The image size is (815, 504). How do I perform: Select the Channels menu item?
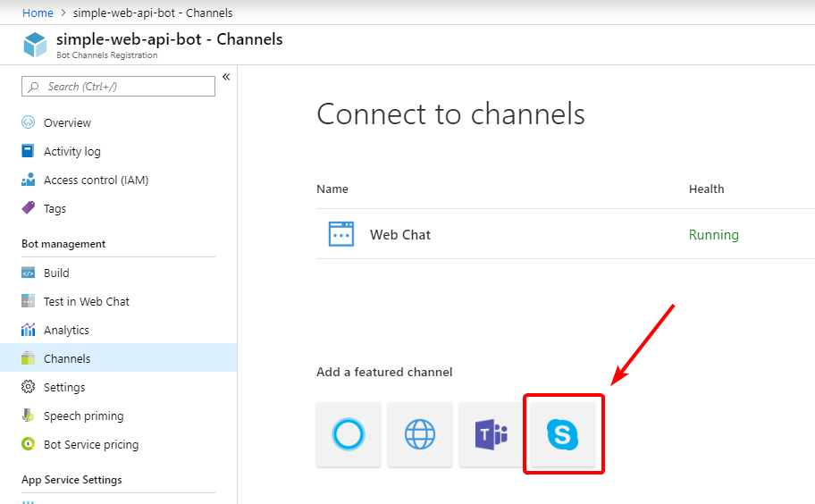point(119,358)
